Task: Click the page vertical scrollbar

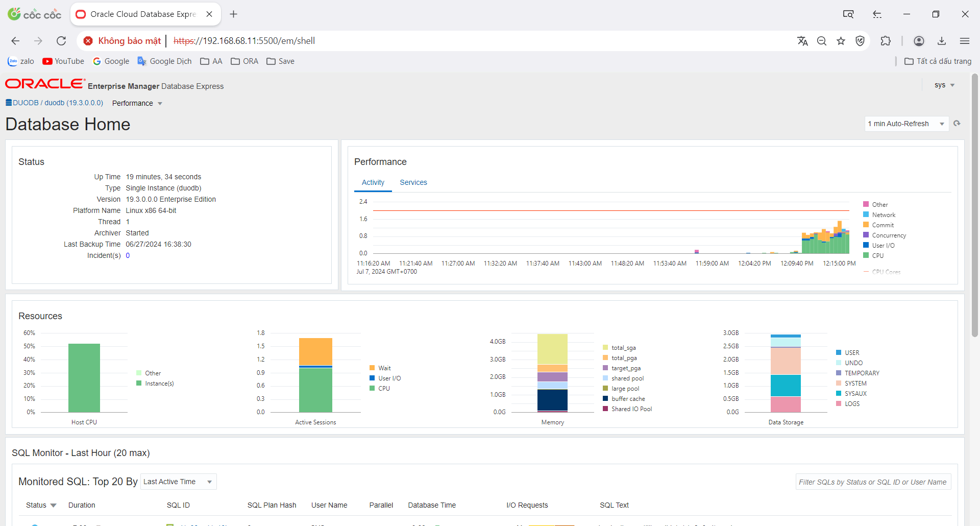Action: click(974, 206)
